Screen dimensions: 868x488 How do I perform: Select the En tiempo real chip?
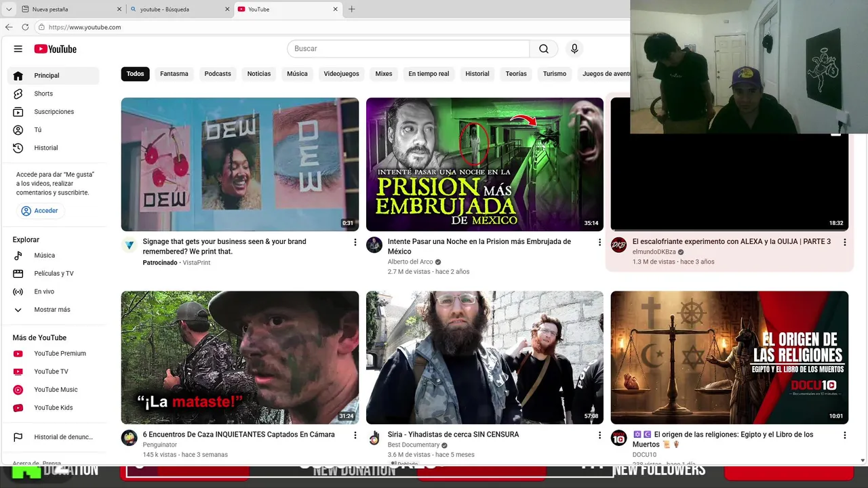(x=429, y=74)
